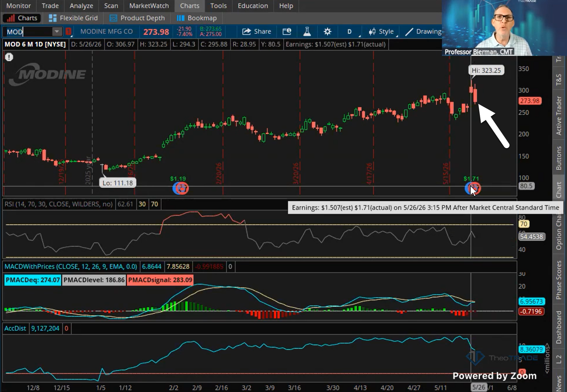The height and width of the screenshot is (392, 567).
Task: Click the PMACDlevel: 186.86 label
Action: pos(94,280)
